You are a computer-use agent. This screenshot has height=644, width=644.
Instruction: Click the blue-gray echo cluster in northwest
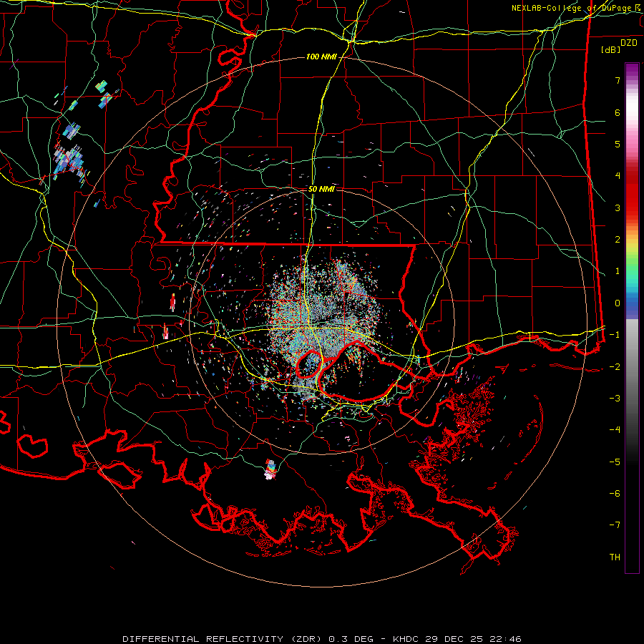(x=69, y=162)
